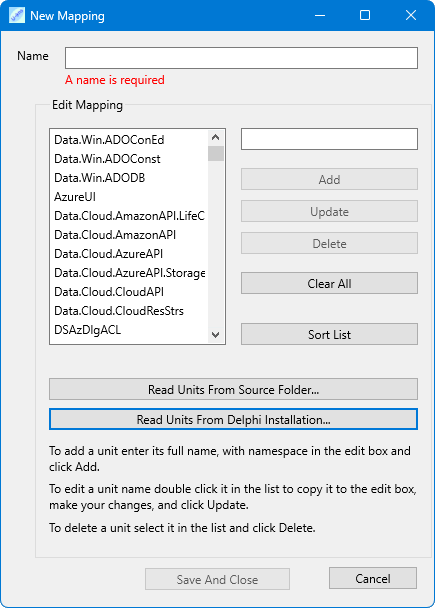Select Data.Cloud.AmazonAPI.LifeC list entry
The image size is (435, 608).
[x=129, y=216]
